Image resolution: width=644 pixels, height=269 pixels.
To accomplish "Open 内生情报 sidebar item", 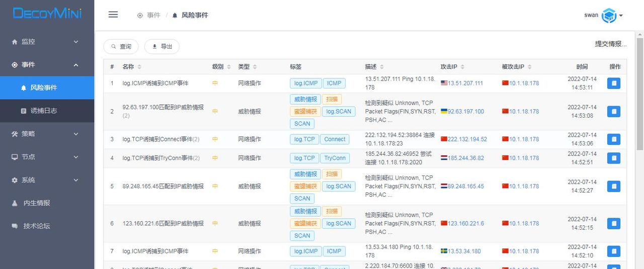I will pos(47,203).
